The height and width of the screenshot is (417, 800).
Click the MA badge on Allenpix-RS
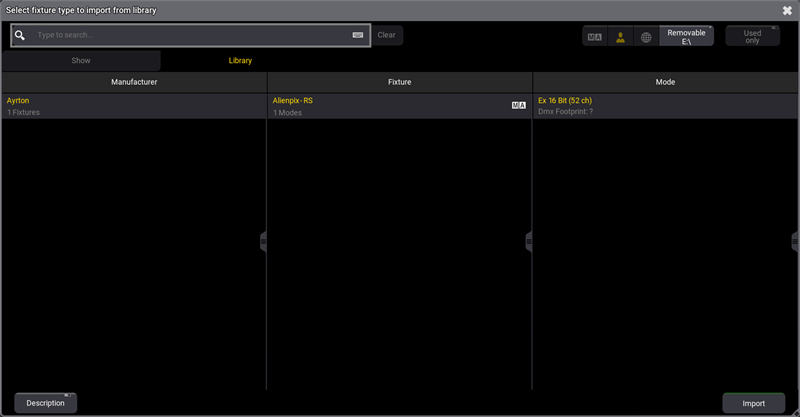[518, 104]
